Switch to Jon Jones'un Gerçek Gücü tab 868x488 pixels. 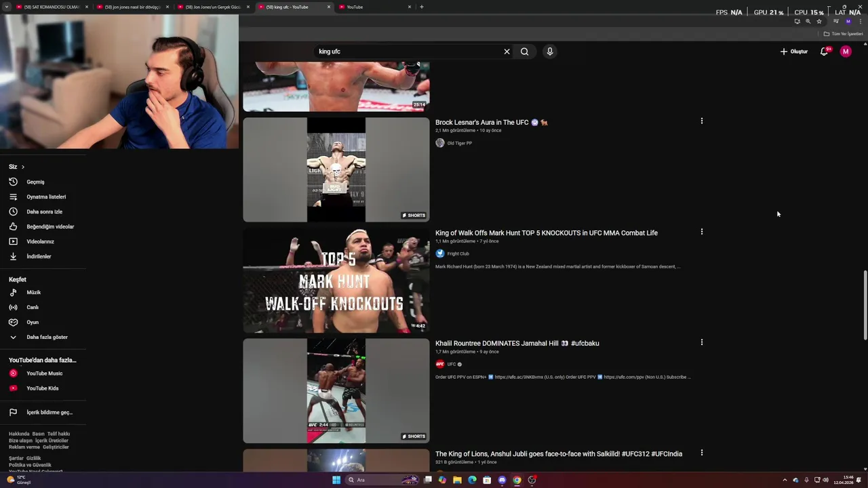(x=213, y=7)
